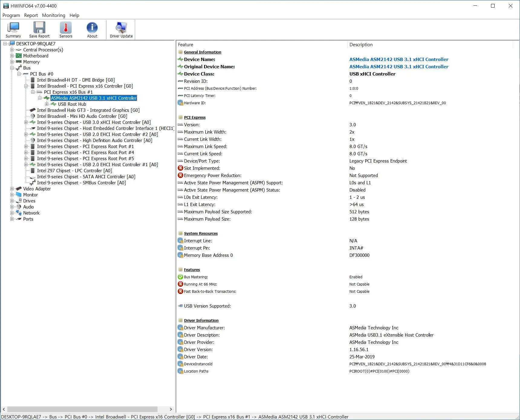The width and height of the screenshot is (520, 420).
Task: Select the SMBus Controller tree item
Action: click(x=81, y=183)
